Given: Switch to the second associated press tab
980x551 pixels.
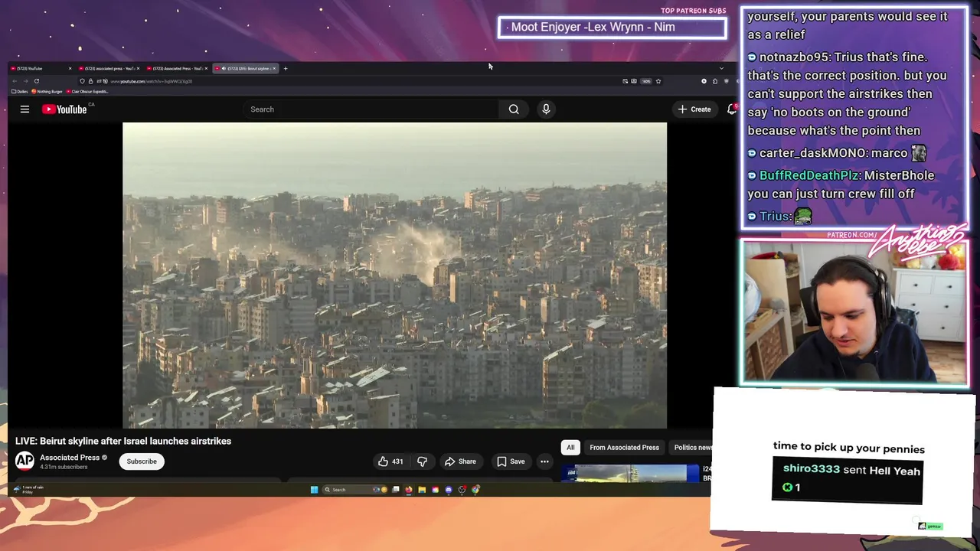Looking at the screenshot, I should point(109,69).
